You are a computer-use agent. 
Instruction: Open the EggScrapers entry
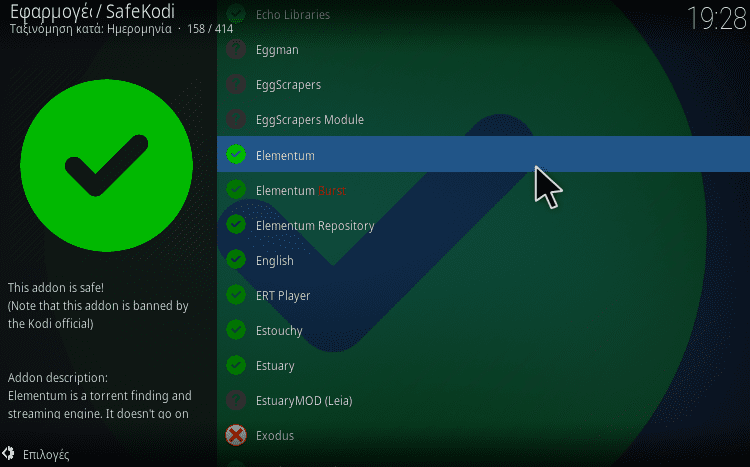click(484, 84)
